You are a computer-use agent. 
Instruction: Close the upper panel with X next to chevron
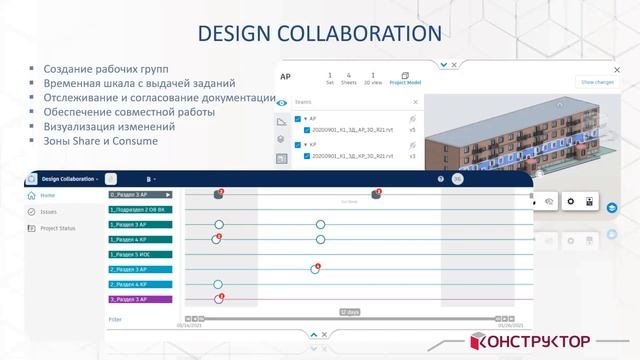(454, 65)
